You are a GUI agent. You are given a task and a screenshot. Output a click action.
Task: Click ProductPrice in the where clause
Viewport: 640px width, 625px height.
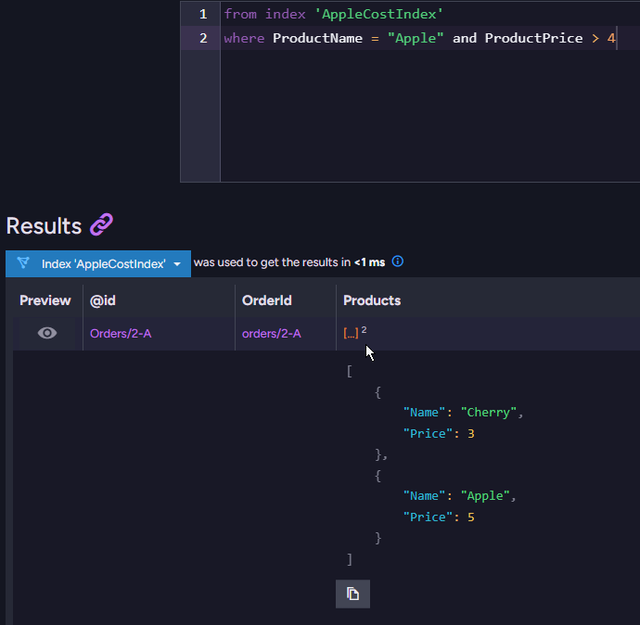533,38
